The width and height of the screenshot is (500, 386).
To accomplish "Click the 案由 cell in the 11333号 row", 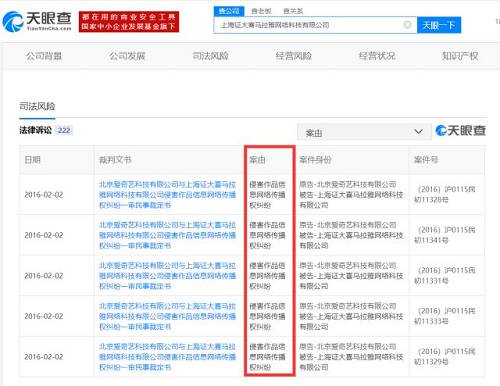I will tap(267, 316).
